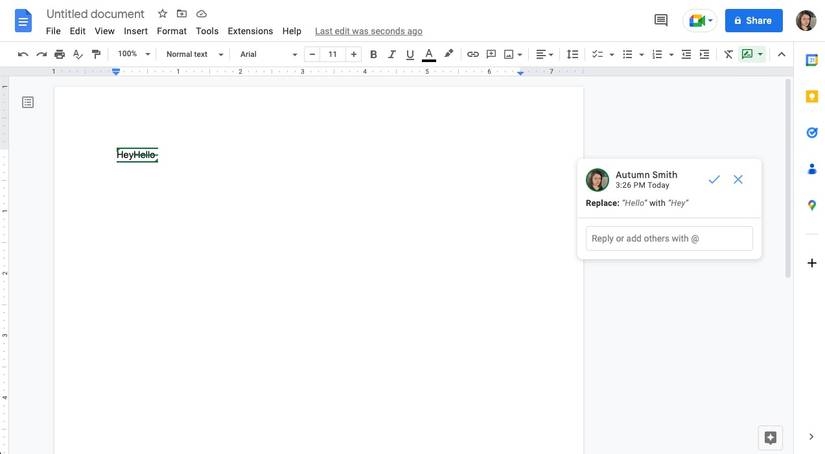Image resolution: width=825 pixels, height=454 pixels.
Task: Open the Normal text style dropdown
Action: [x=194, y=54]
